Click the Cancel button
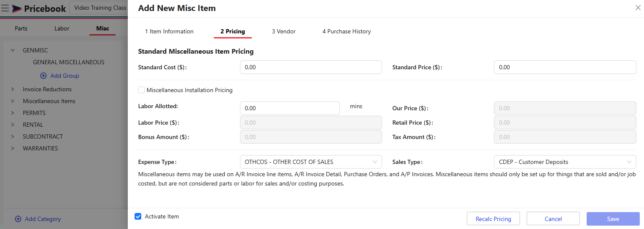644x229 pixels. pos(553,219)
